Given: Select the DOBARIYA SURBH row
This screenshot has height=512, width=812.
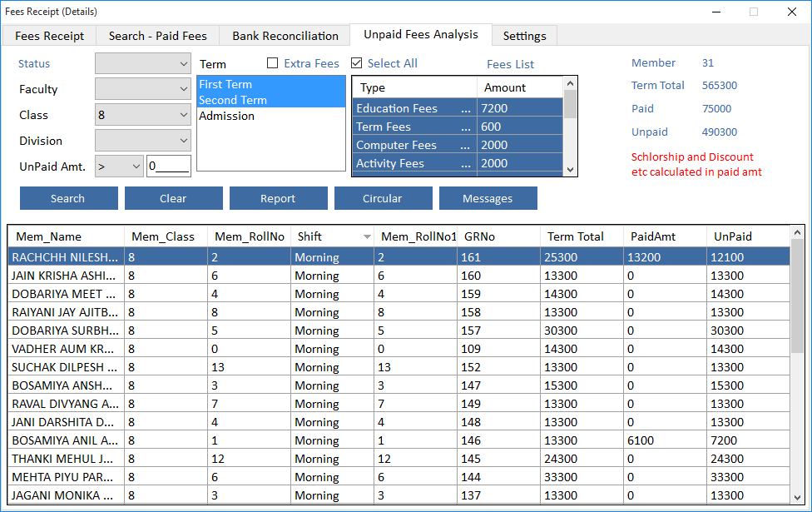Looking at the screenshot, I should [x=399, y=331].
